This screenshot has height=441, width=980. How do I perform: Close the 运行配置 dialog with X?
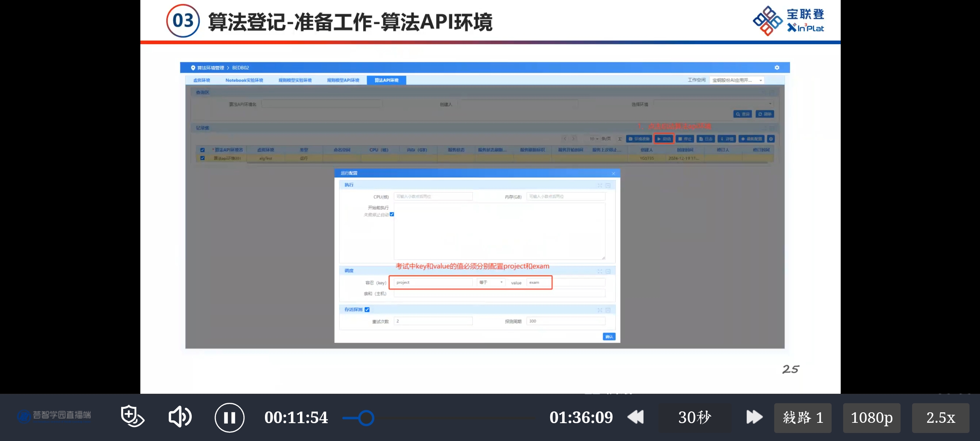(x=613, y=174)
